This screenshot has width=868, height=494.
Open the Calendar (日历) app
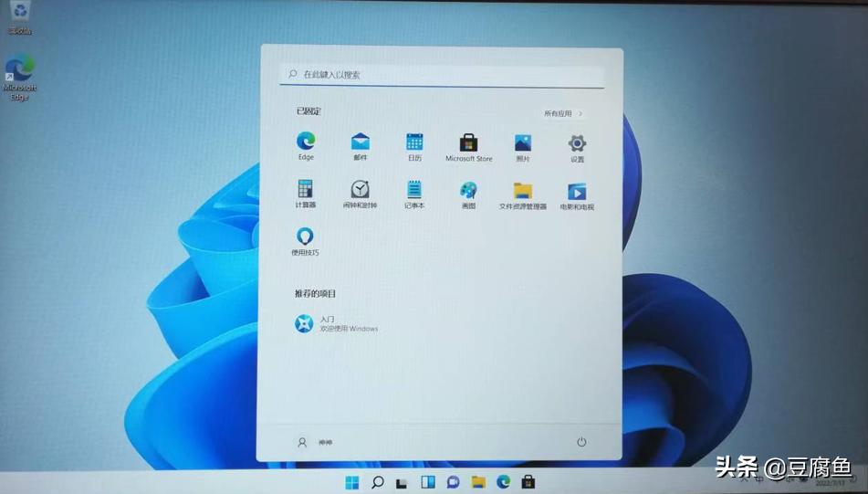pyautogui.click(x=414, y=146)
